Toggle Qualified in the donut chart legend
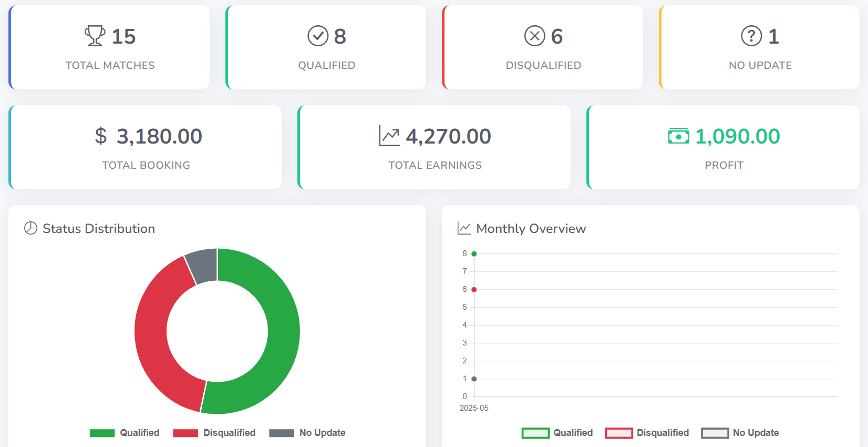The image size is (868, 447). click(x=125, y=433)
